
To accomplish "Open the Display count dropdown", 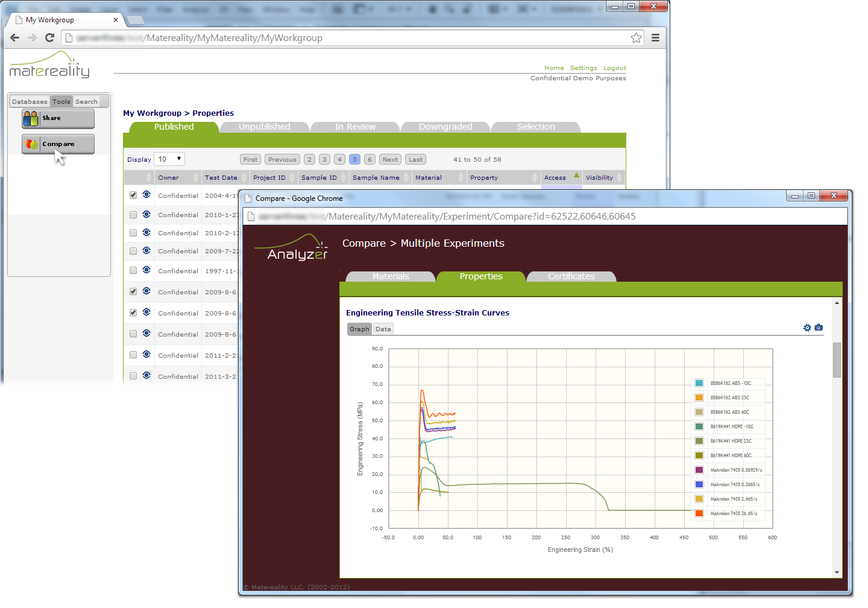I will coord(169,159).
